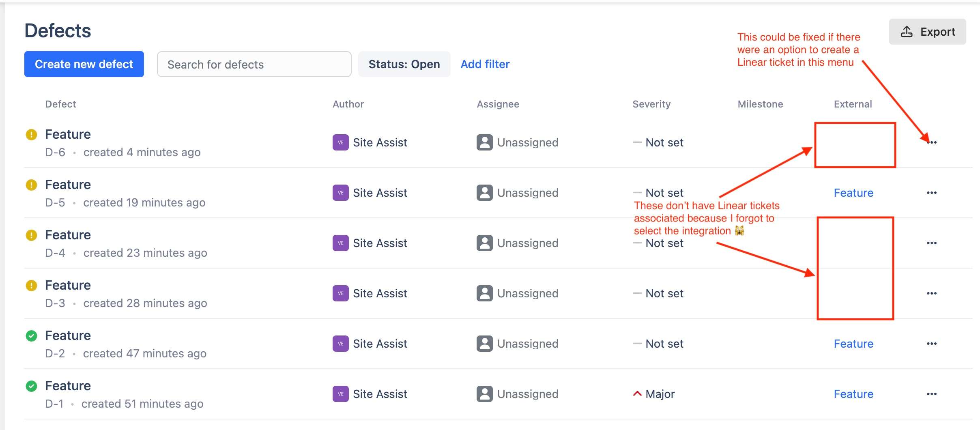Open the Status: Open filter dropdown
The height and width of the screenshot is (430, 980).
(404, 64)
